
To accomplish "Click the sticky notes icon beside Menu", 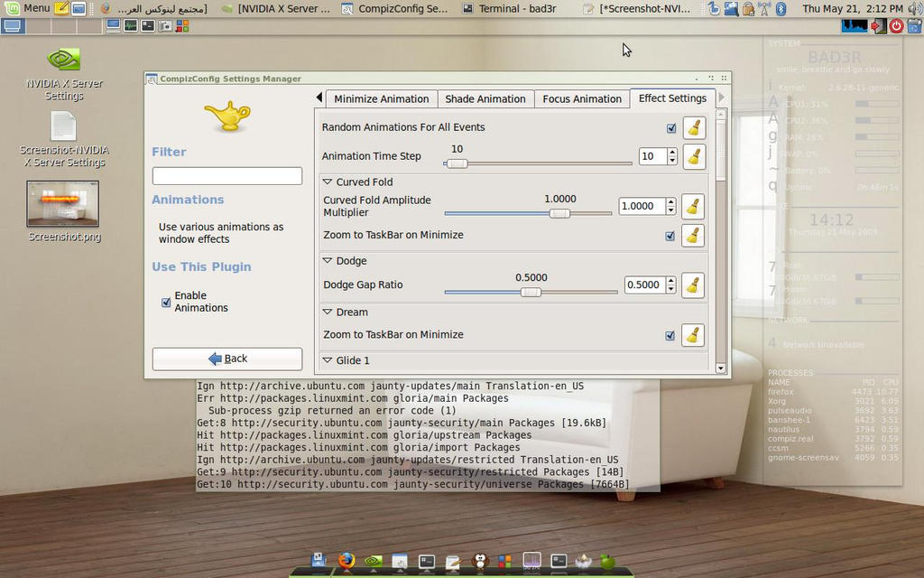I will tap(61, 8).
